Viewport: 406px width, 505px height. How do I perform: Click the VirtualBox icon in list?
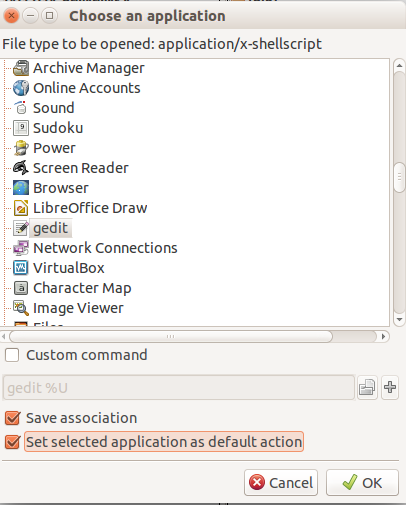pyautogui.click(x=21, y=268)
